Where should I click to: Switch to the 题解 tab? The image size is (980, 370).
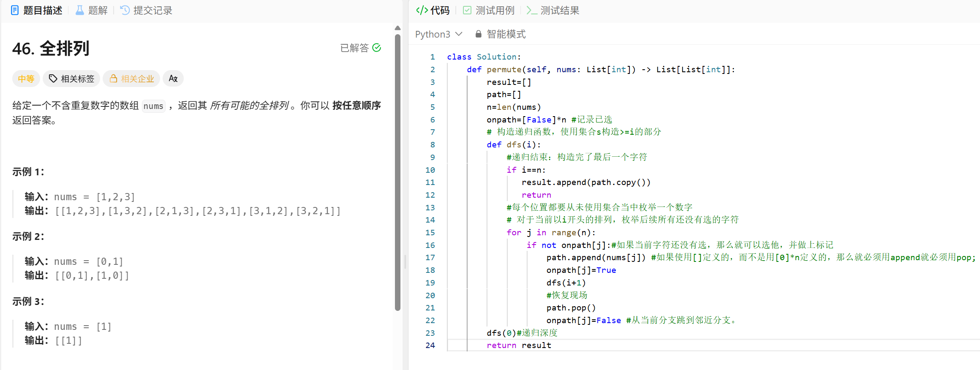pyautogui.click(x=91, y=10)
